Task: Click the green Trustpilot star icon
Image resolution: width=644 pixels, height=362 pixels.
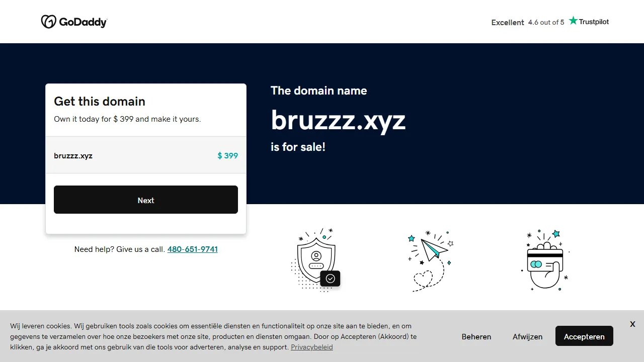Action: tap(573, 21)
